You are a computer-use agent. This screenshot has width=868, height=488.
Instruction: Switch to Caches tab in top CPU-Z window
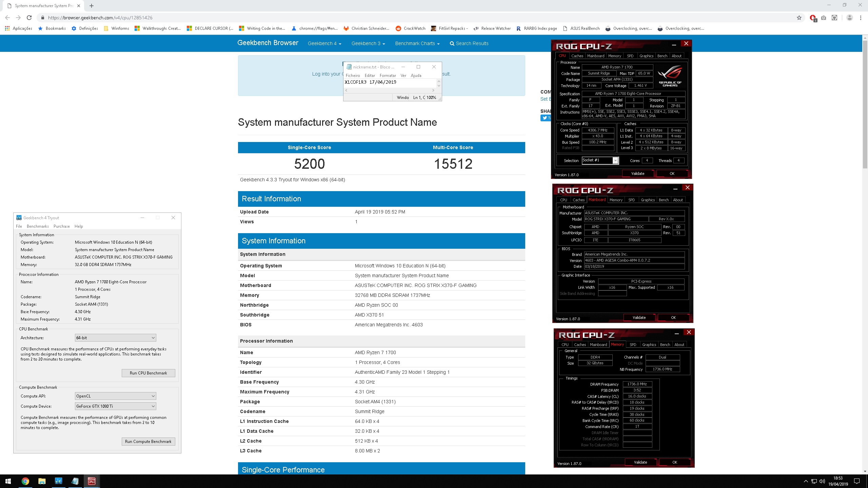pyautogui.click(x=577, y=56)
